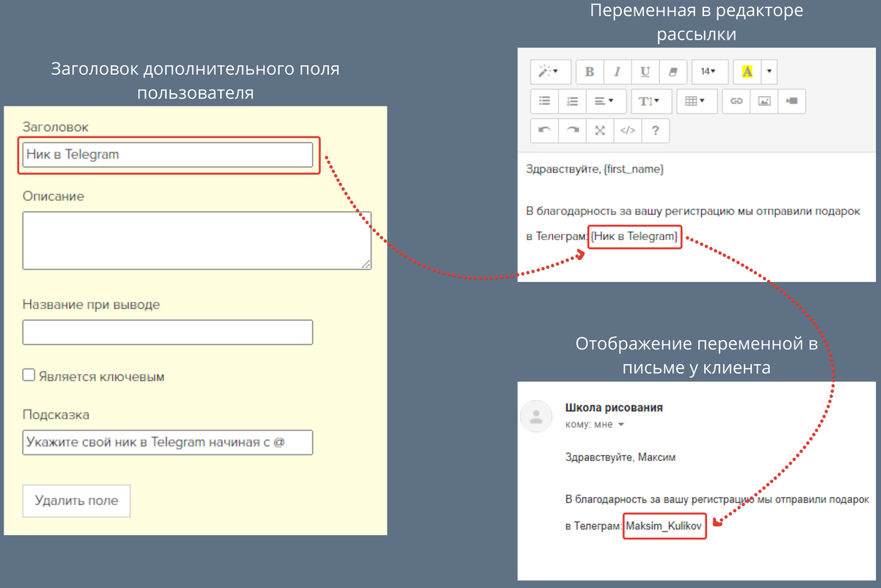Viewport: 881px width, 588px height.
Task: Click the sender avatar icon in the email
Action: coord(536,417)
